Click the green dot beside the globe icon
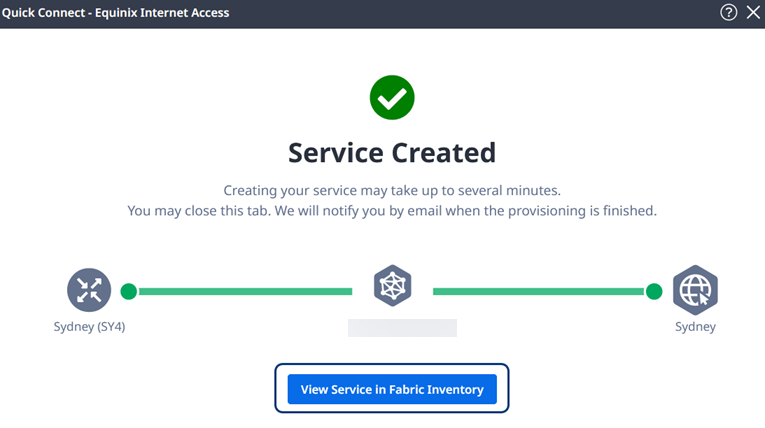 tap(654, 291)
